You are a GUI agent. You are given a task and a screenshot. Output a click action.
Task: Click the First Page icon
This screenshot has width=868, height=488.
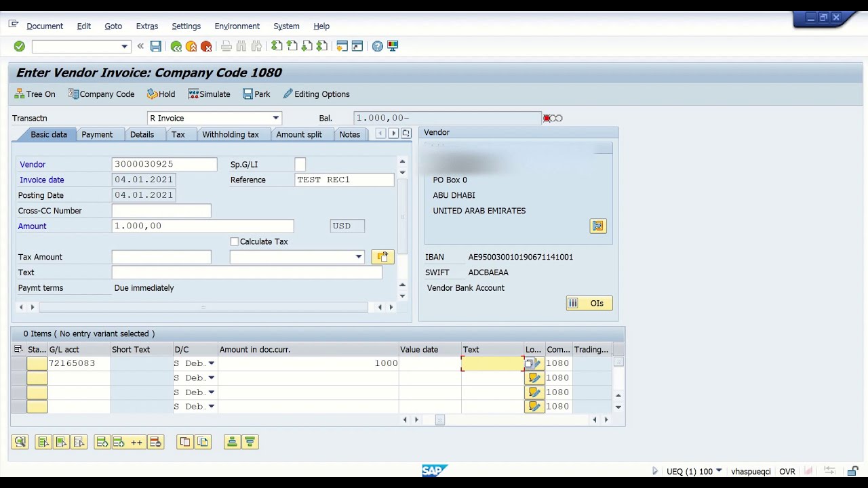[x=277, y=46]
